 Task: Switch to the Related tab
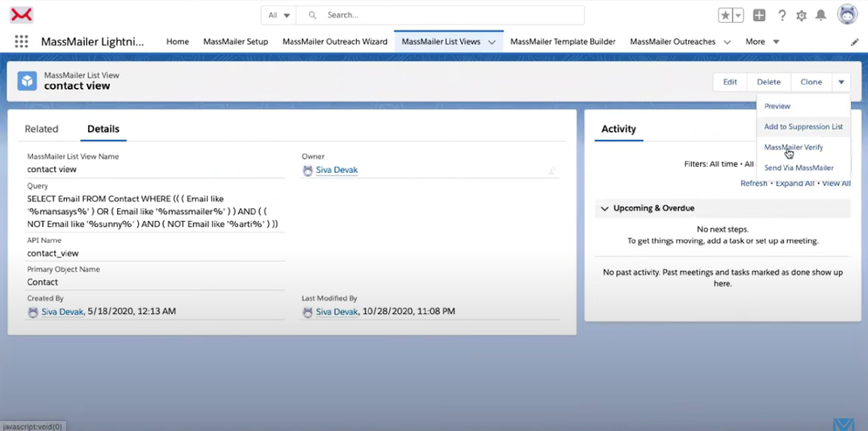click(42, 129)
